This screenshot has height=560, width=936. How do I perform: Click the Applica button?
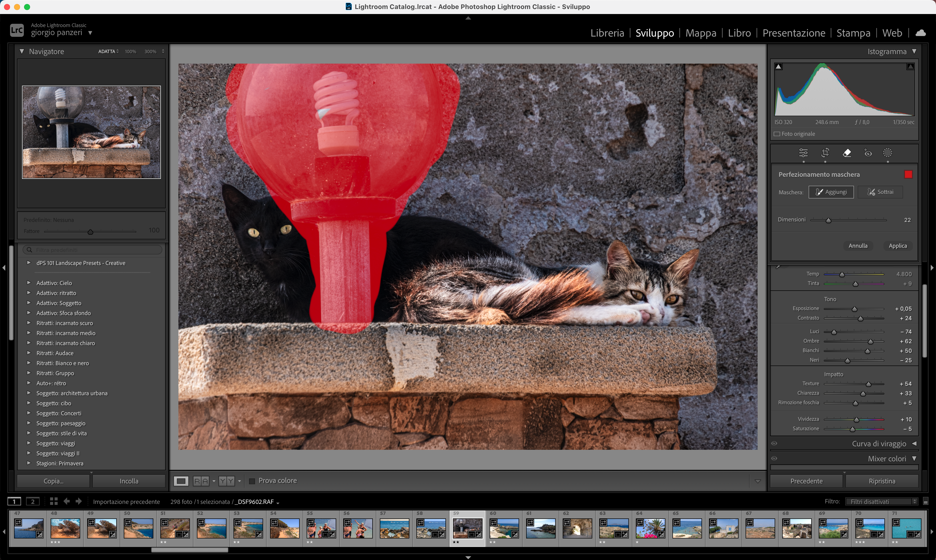[897, 246]
